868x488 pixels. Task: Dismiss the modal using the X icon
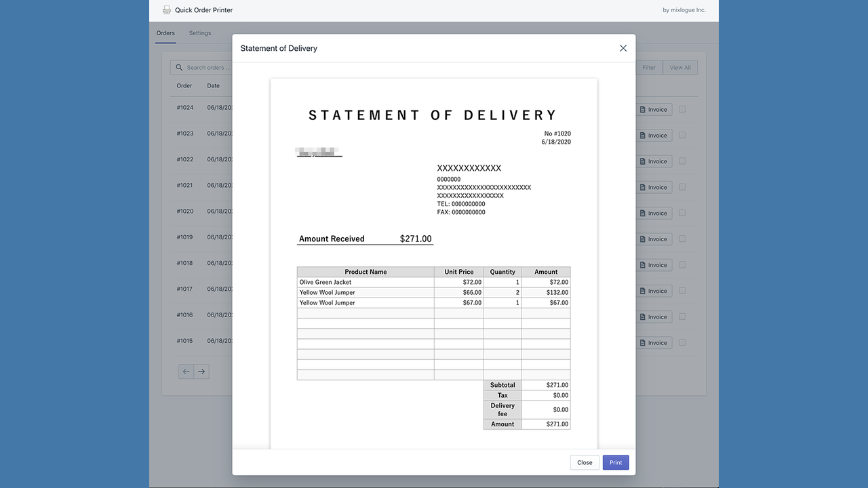click(623, 48)
